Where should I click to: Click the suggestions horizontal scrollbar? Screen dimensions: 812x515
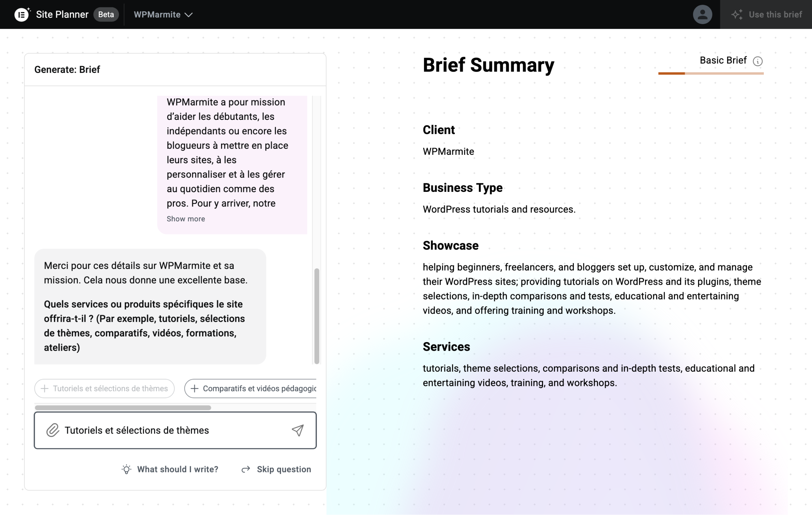click(123, 408)
